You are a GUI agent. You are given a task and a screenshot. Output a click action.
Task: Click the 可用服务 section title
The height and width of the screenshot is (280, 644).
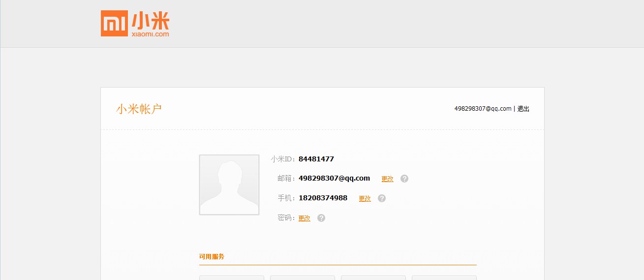tap(212, 256)
